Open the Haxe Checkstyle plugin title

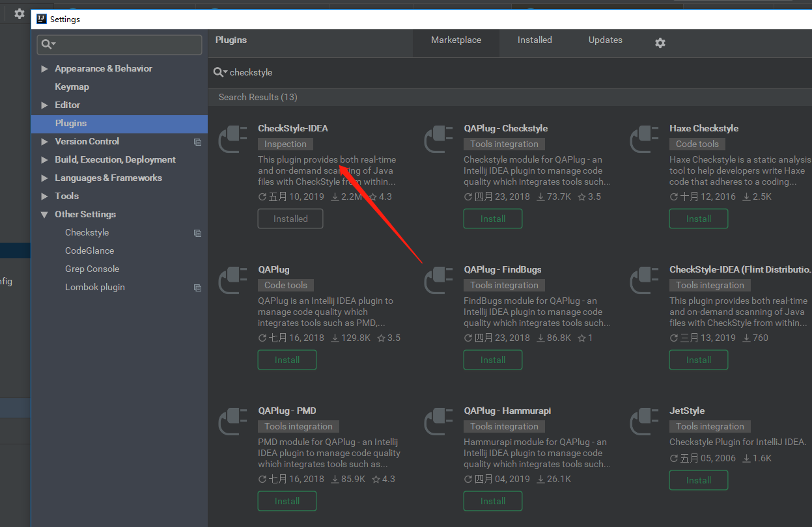704,129
